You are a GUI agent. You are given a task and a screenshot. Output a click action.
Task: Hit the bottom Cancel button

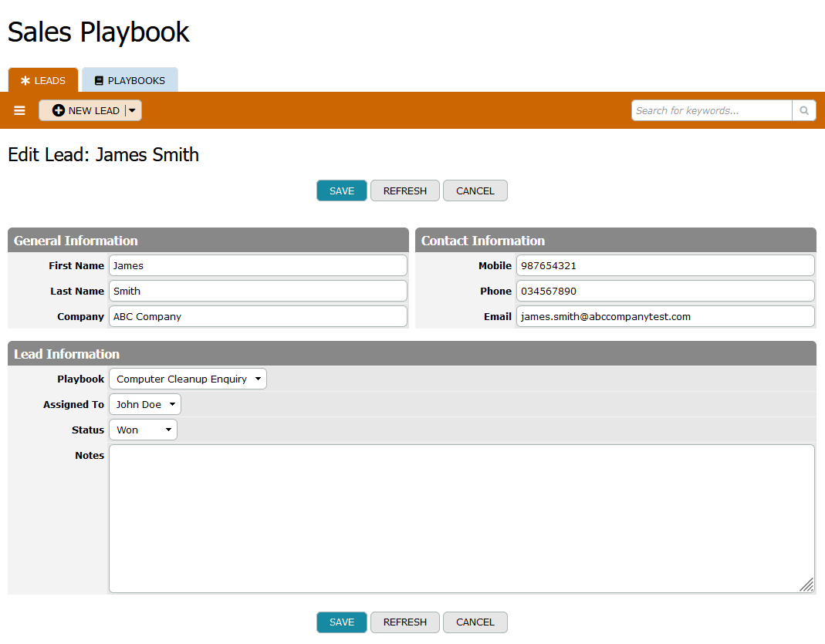[475, 622]
